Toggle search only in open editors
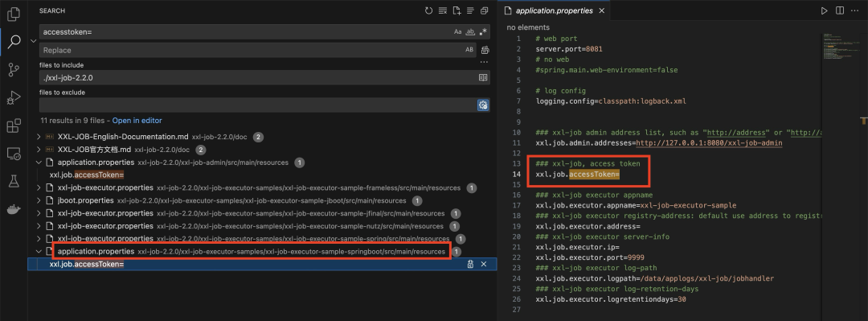Screen dimensions: 868x321 pos(483,77)
